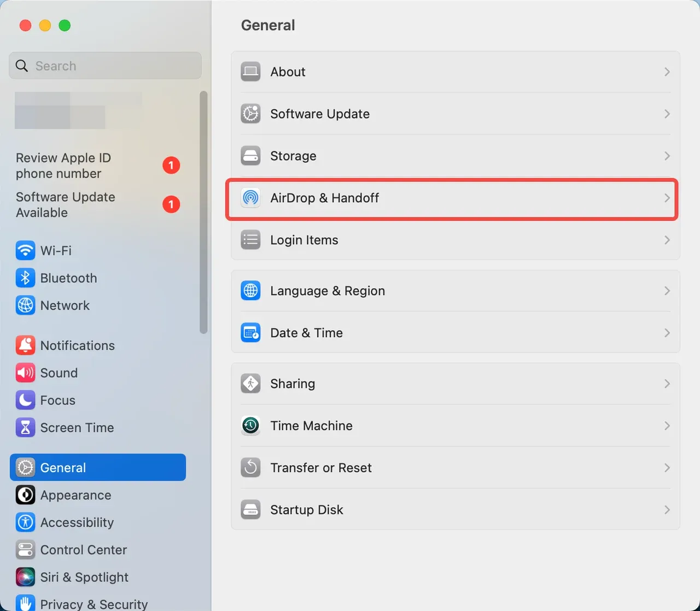Click the Login Items chevron
Viewport: 700px width, 611px height.
point(667,240)
